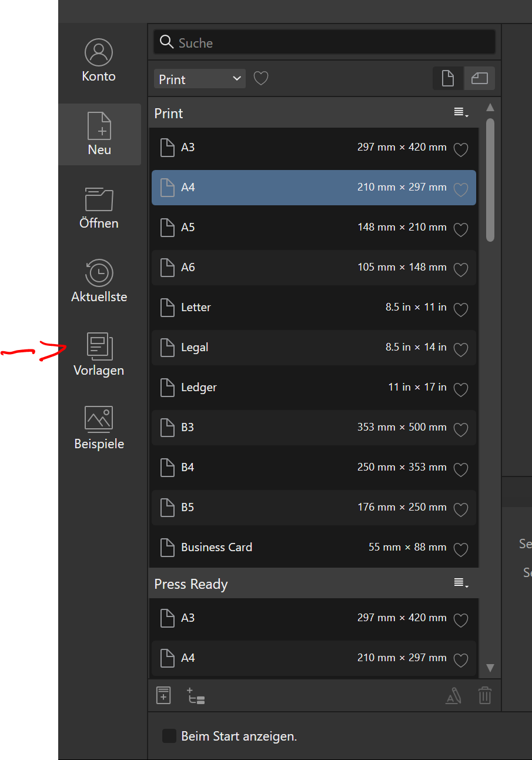Create a new preset with the add-document icon

(x=163, y=695)
